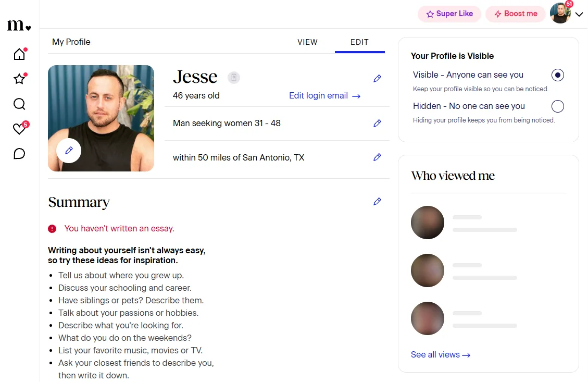Click the verification badge beside Jesse

click(x=234, y=78)
